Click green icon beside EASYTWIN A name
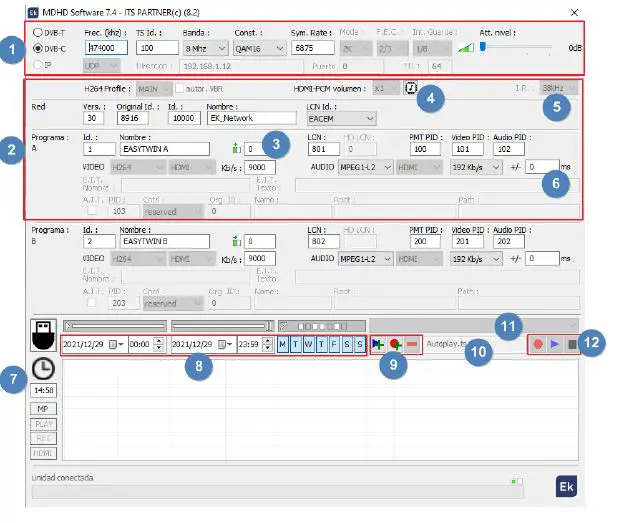The height and width of the screenshot is (523, 619). 236,149
